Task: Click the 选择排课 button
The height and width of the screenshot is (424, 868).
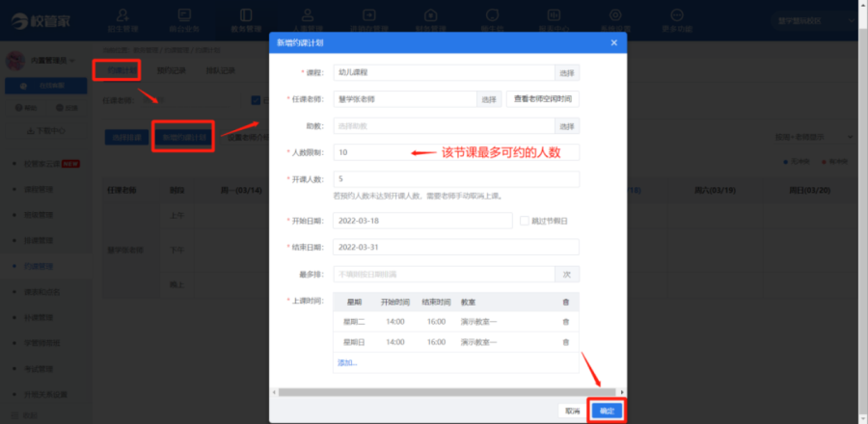Action: tap(126, 137)
